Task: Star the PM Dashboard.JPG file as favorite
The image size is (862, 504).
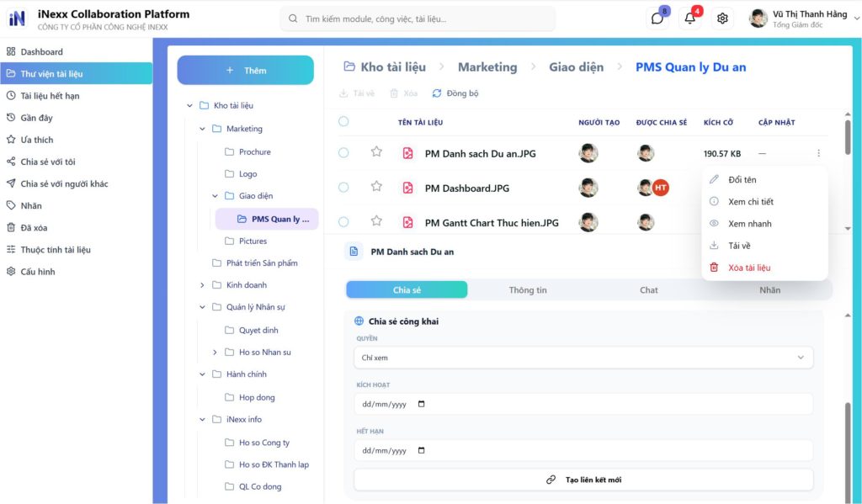Action: pyautogui.click(x=376, y=187)
